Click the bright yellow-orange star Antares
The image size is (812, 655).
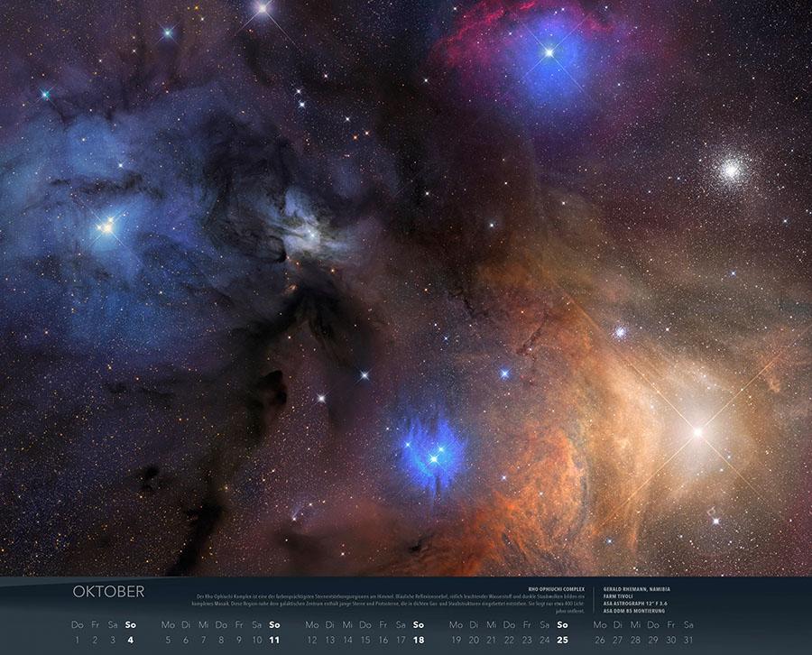pos(697,432)
